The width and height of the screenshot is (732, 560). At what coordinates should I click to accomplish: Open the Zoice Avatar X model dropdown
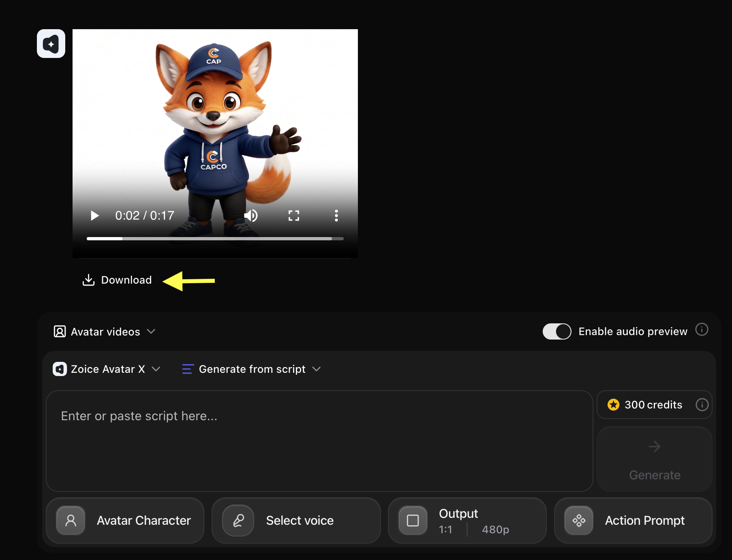coord(107,369)
